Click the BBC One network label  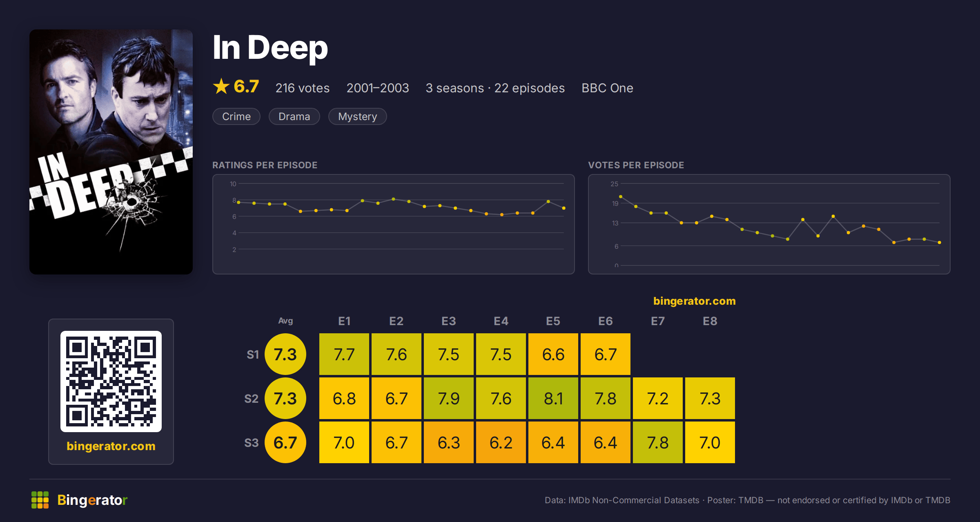[607, 88]
